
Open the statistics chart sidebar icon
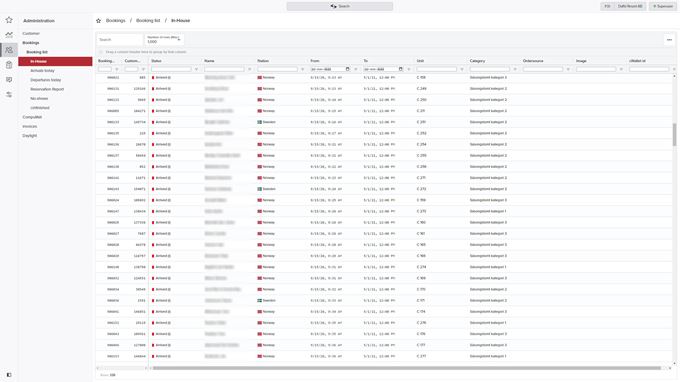coord(9,35)
